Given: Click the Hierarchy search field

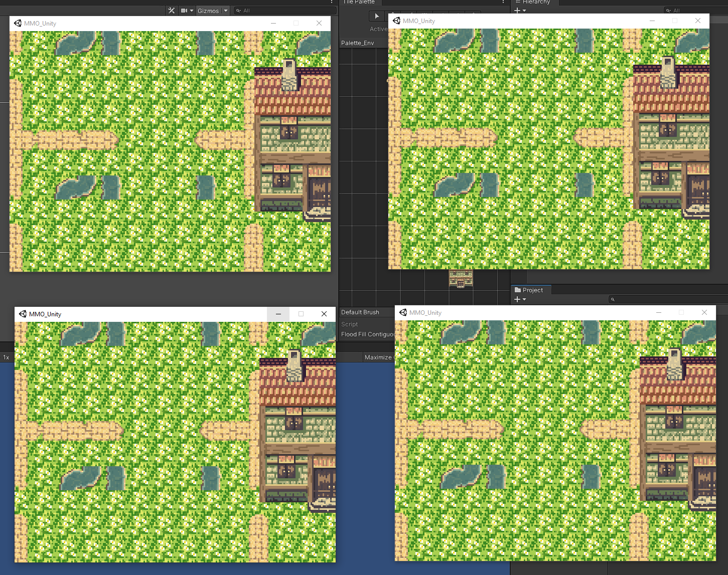Looking at the screenshot, I should tap(695, 11).
